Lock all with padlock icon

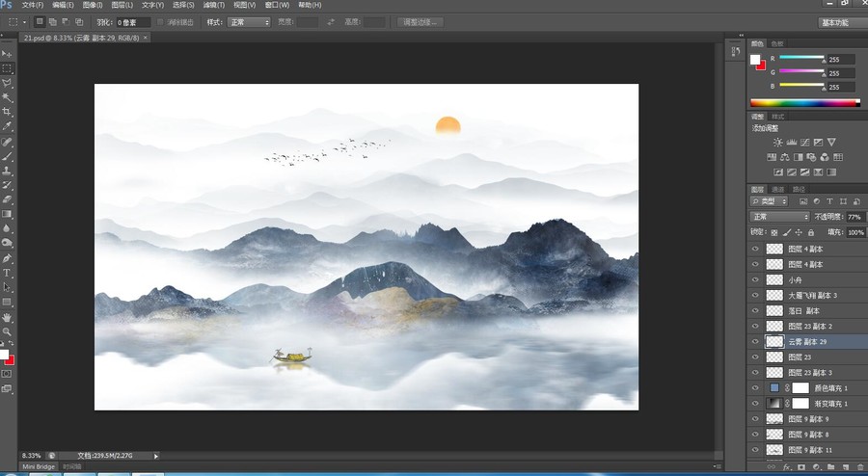click(x=811, y=233)
